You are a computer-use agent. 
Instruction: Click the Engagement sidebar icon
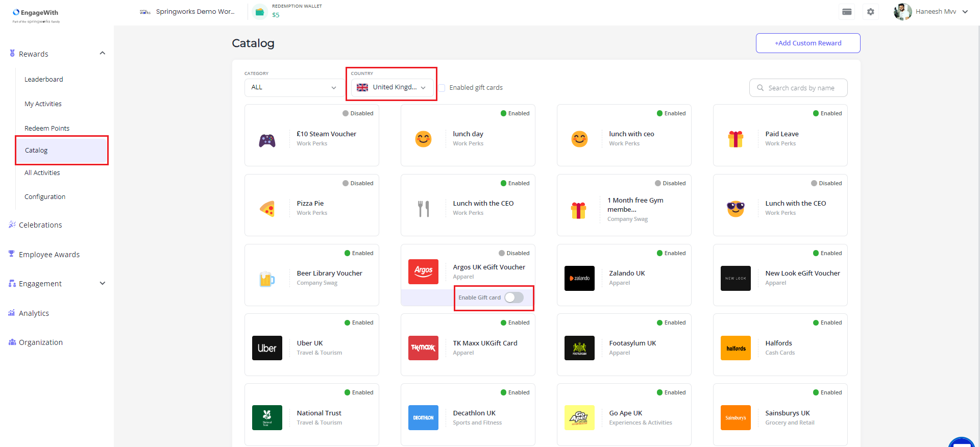[x=12, y=283]
